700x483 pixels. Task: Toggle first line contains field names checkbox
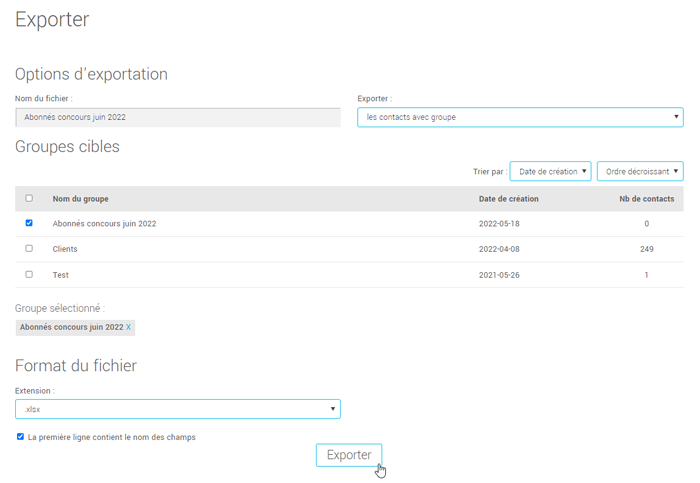pos(21,437)
